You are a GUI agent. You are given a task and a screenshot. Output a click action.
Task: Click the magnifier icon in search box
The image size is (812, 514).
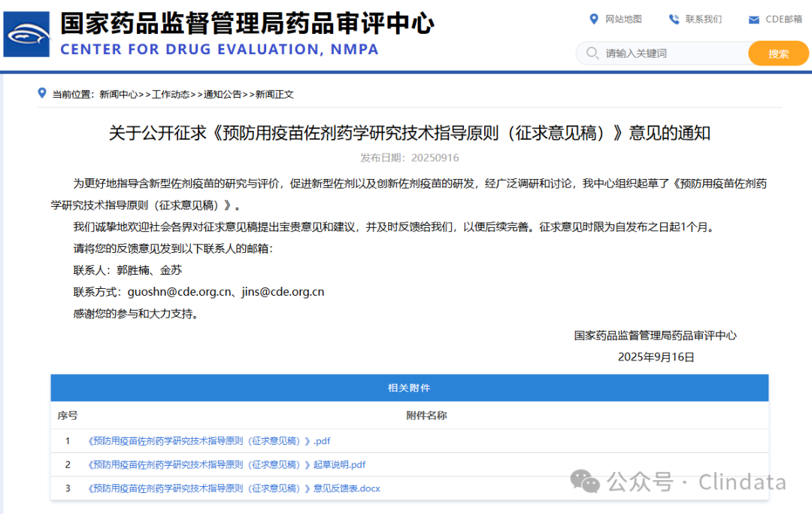tap(592, 53)
